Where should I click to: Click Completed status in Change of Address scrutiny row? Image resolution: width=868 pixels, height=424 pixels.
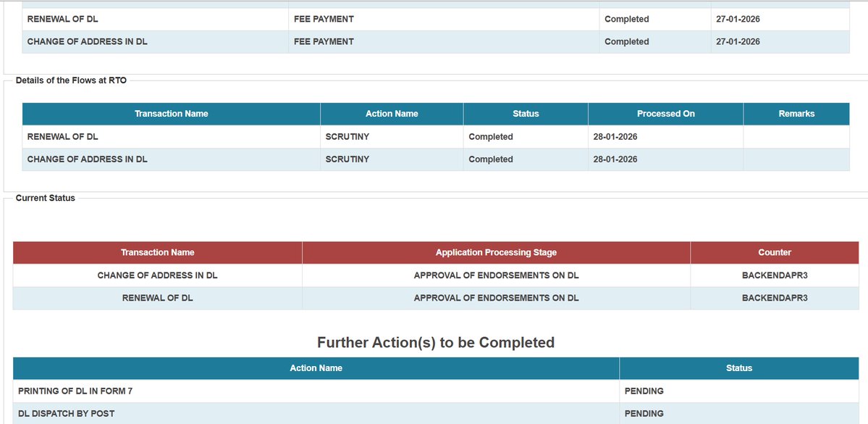491,159
